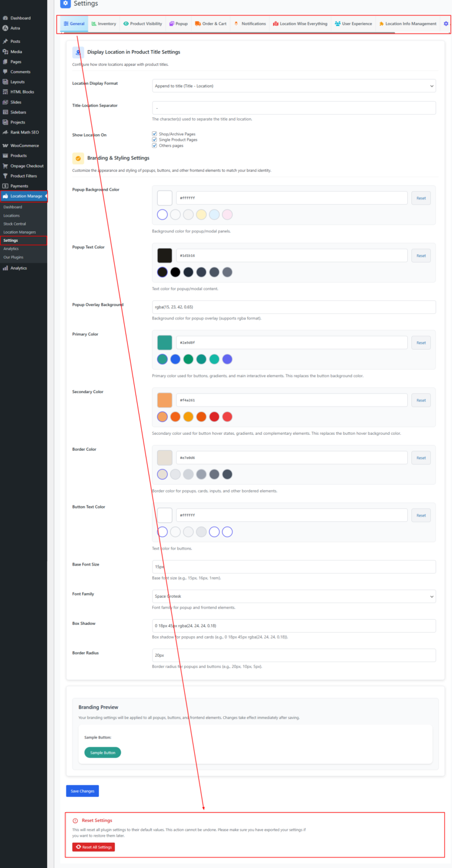Image resolution: width=452 pixels, height=868 pixels.
Task: Click the Reset All Settings button's refresh icon
Action: pos(79,847)
